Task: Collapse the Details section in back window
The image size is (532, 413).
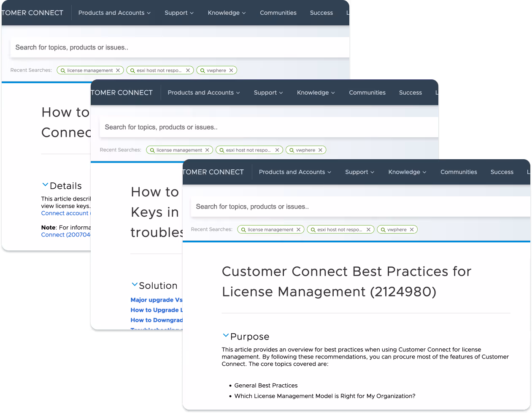Action: [45, 185]
